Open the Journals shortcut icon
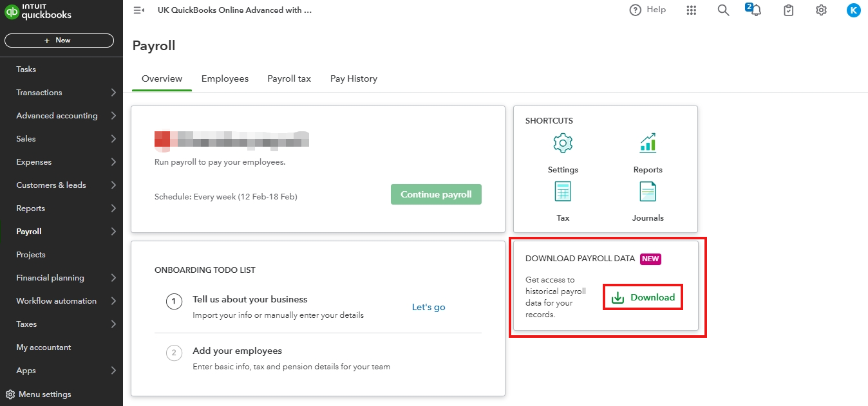 (648, 191)
